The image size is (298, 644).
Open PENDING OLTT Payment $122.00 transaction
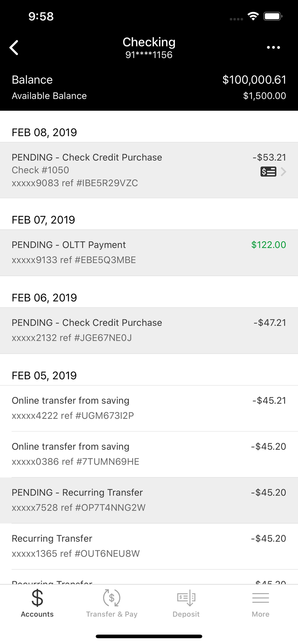pyautogui.click(x=149, y=253)
